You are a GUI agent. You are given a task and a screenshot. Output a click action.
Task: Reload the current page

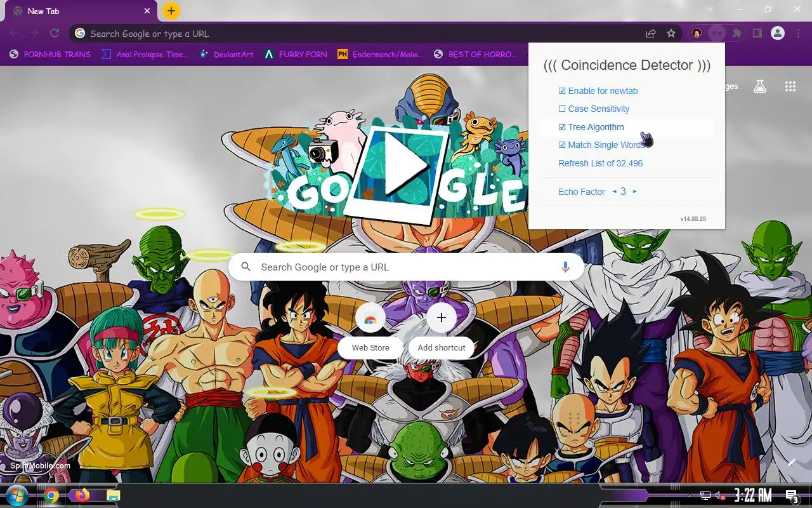pos(55,34)
